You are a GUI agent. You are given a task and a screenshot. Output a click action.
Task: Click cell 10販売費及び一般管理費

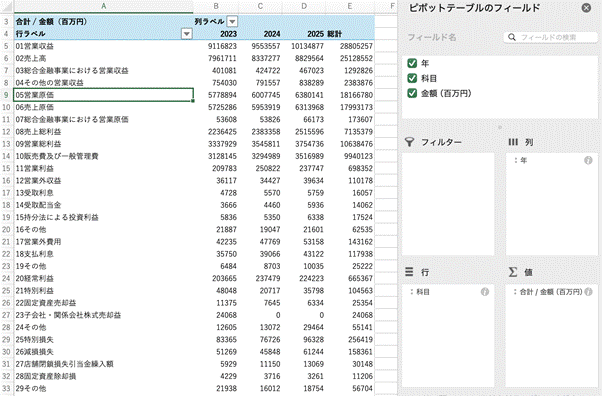[104, 156]
